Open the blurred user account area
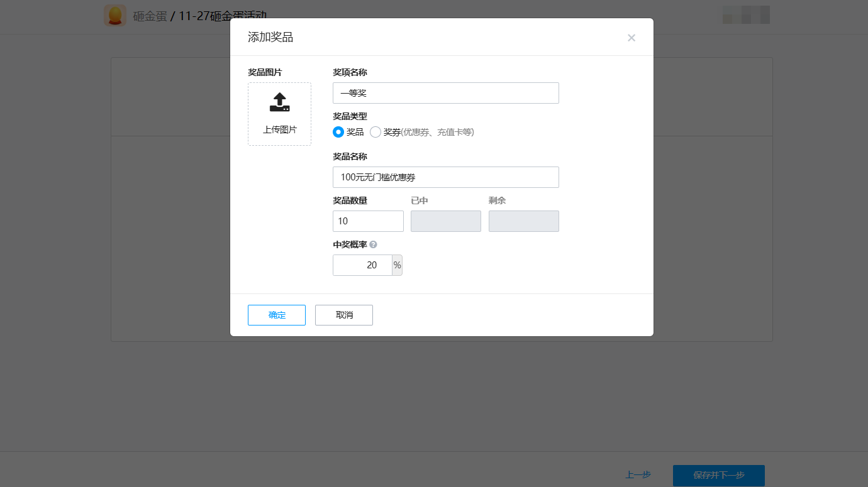 tap(746, 15)
